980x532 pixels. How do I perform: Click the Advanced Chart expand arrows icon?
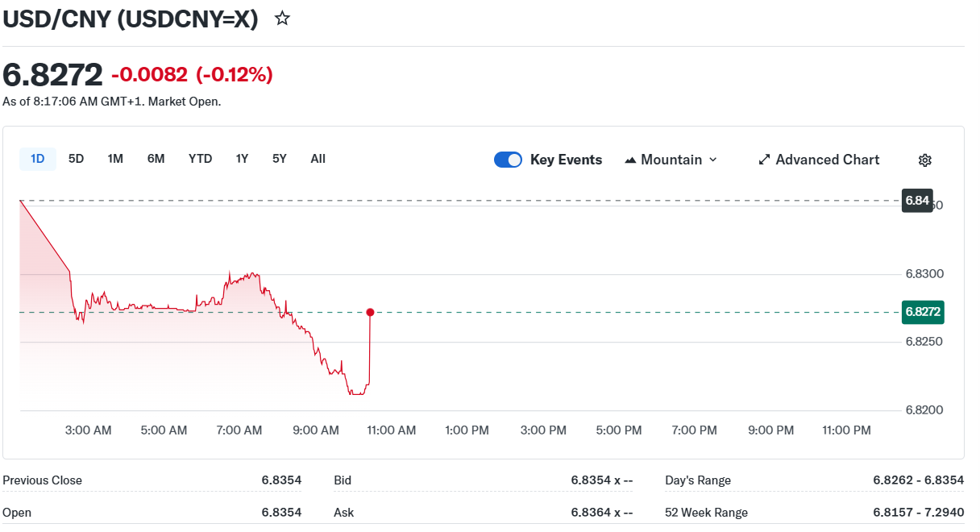tap(764, 160)
